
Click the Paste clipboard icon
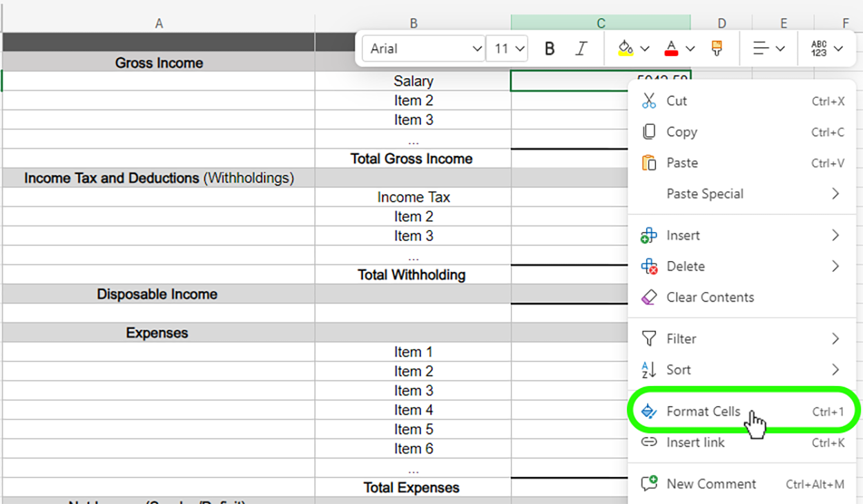pyautogui.click(x=649, y=163)
